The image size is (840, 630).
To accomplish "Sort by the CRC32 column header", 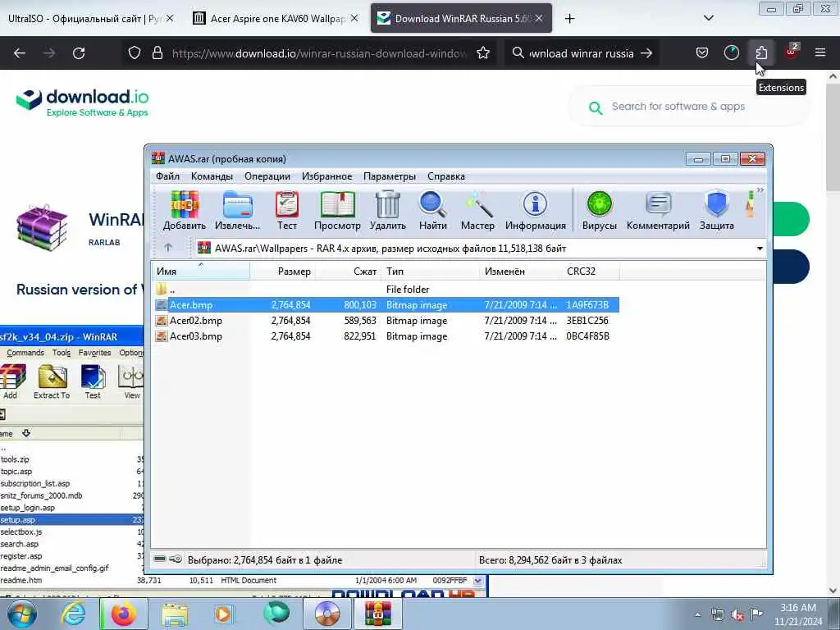I will click(x=591, y=271).
